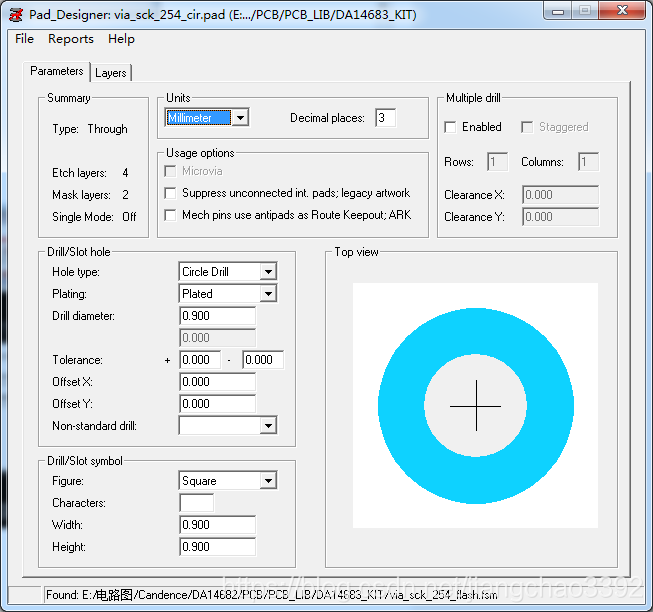Click the Decimal places input field

[x=385, y=118]
